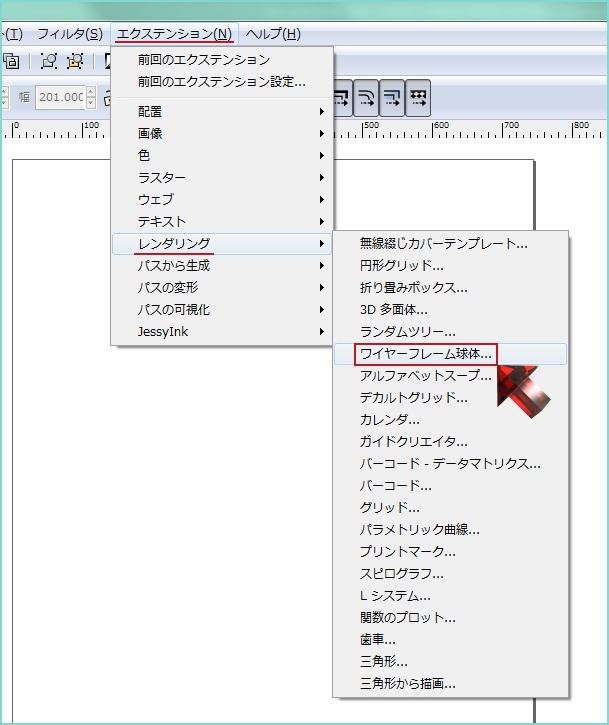The height and width of the screenshot is (725, 609).
Task: Choose 前回のエクステンション設定...
Action: click(221, 82)
